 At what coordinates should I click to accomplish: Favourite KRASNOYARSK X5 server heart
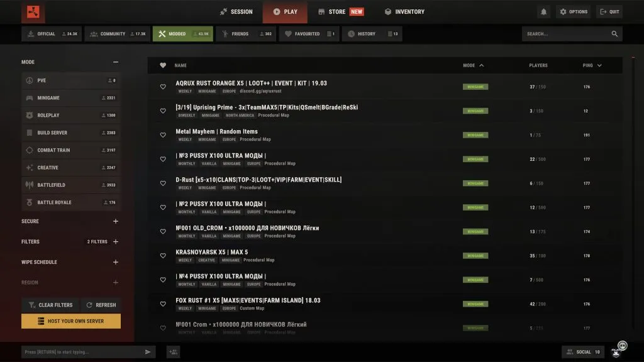coord(163,256)
